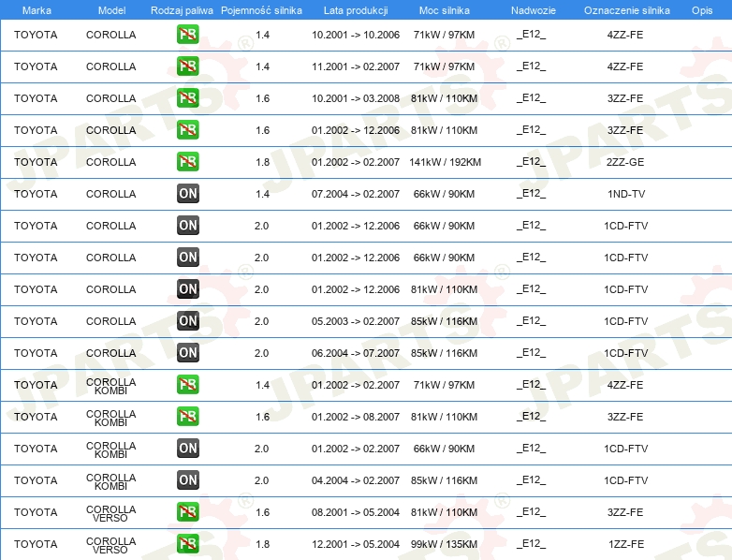
Task: Click the ON icon in the Kombi 66kW / 90KM row
Action: (187, 449)
